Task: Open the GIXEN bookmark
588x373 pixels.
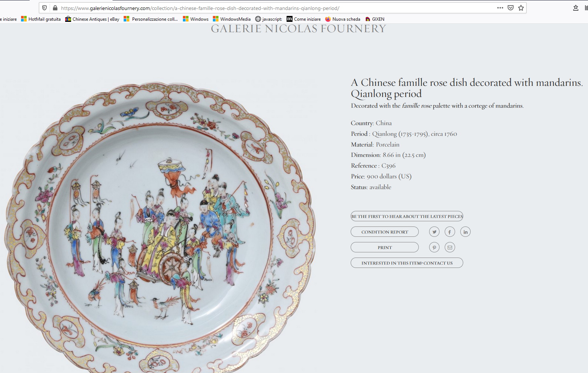Action: tap(375, 19)
